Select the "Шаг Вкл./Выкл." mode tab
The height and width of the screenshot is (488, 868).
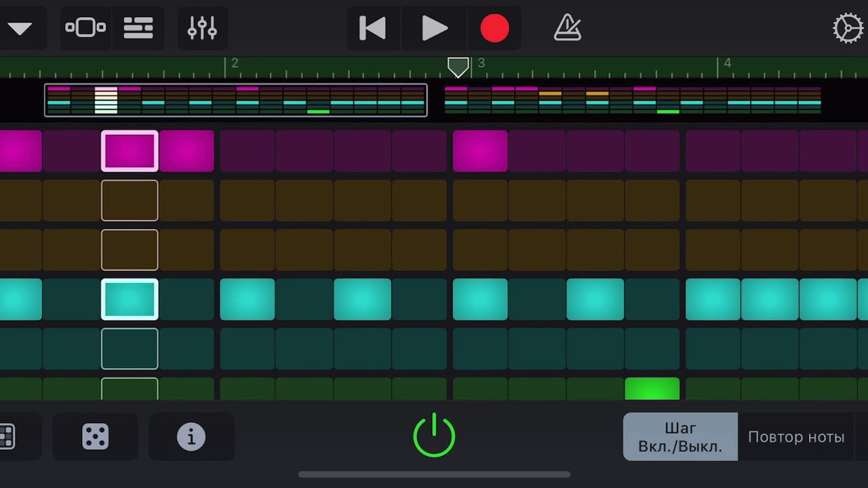click(680, 437)
